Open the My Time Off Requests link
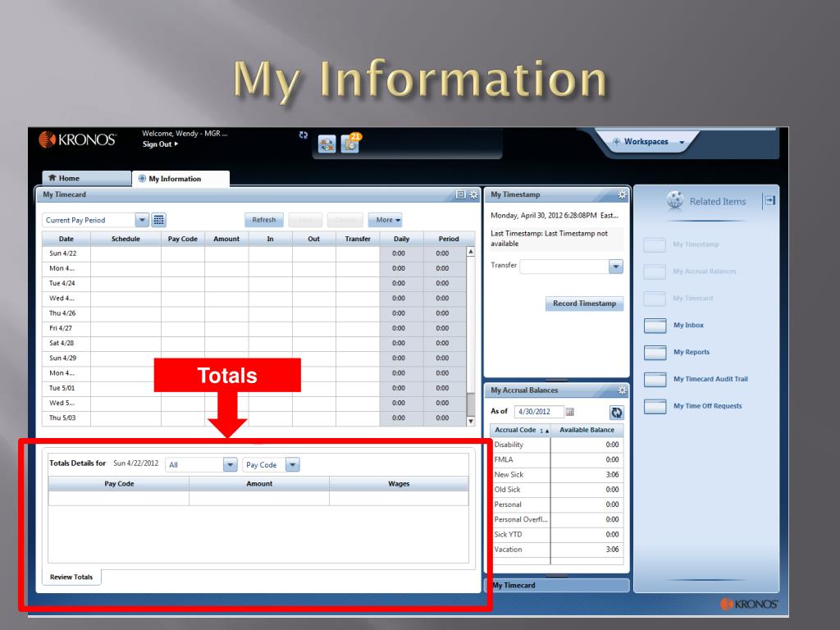840x630 pixels. click(x=708, y=406)
